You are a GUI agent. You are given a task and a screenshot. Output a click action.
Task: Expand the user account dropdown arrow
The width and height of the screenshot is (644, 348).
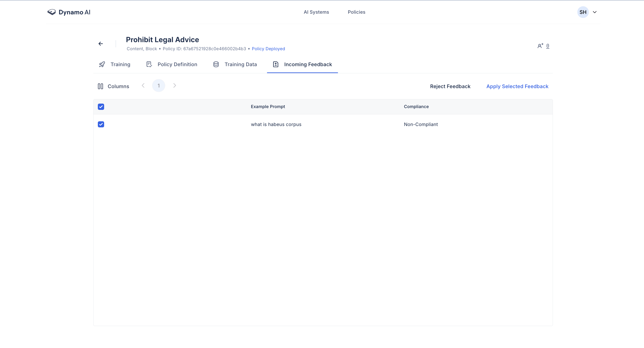(595, 12)
